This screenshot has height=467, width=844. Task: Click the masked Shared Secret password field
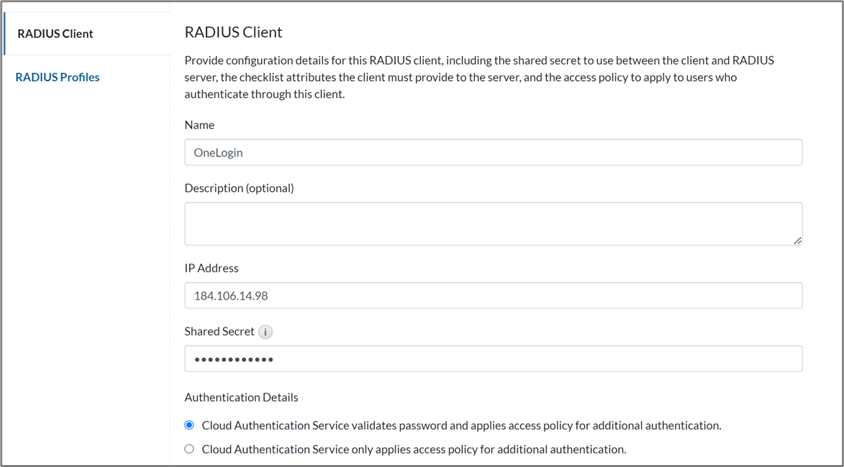[493, 359]
